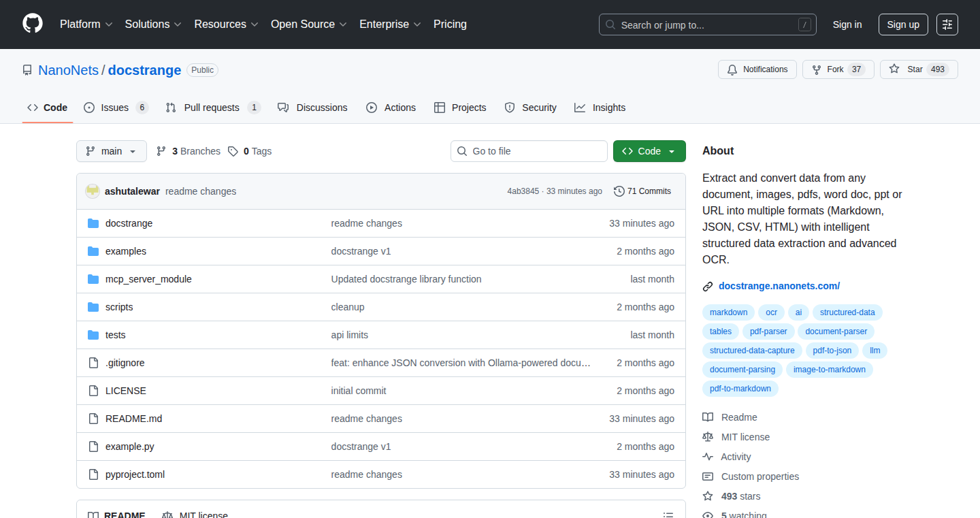The image size is (980, 518).
Task: Open the main branch selector dropdown
Action: tap(112, 151)
